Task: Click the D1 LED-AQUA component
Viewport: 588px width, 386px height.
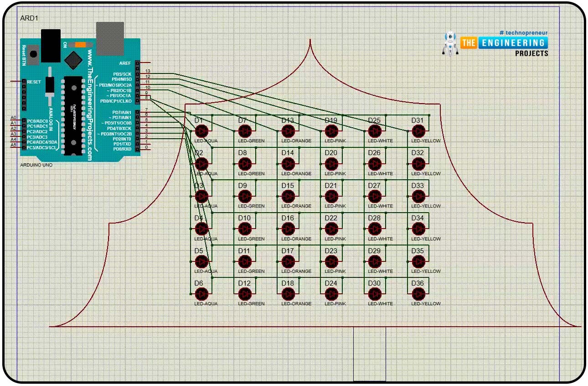Action: (x=201, y=131)
